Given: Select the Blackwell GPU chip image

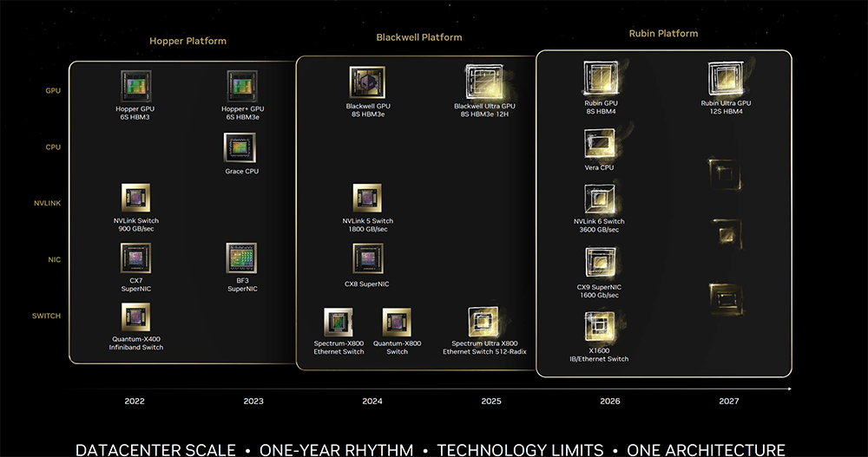Looking at the screenshot, I should coord(367,82).
